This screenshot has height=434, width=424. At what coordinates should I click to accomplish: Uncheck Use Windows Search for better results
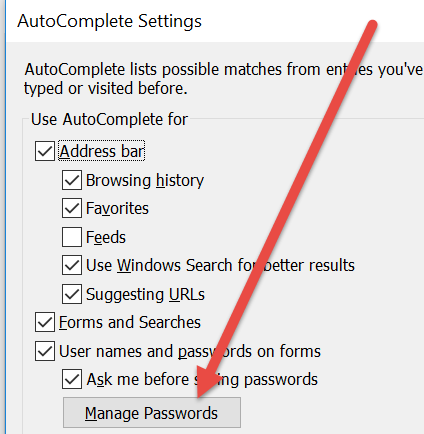[72, 265]
